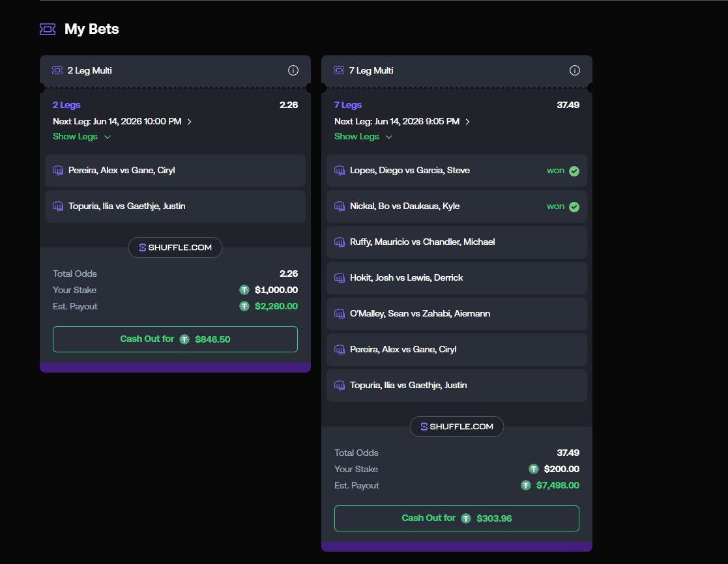Cash out 7 Leg Multi for $303.96
This screenshot has height=564, width=728.
pos(456,518)
